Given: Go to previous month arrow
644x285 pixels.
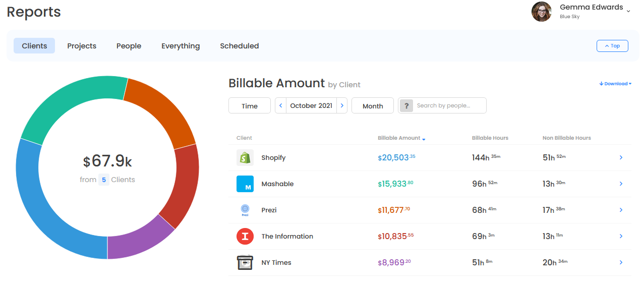Looking at the screenshot, I should [281, 106].
